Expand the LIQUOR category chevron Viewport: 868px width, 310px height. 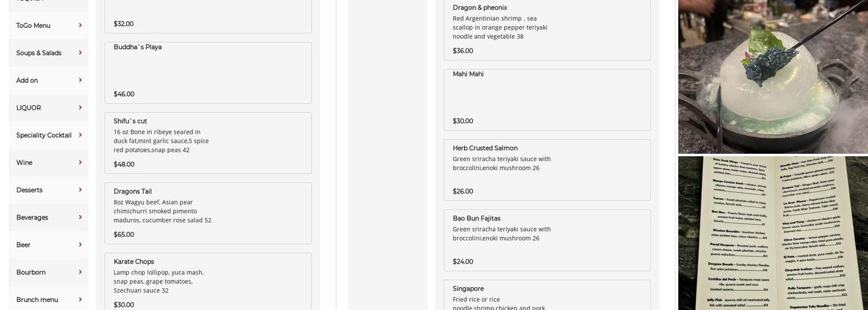80,107
